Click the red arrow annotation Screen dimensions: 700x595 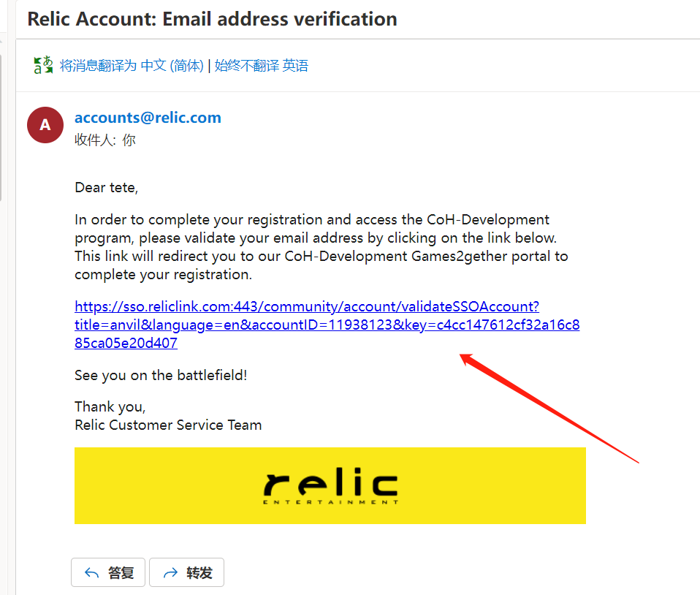549,409
